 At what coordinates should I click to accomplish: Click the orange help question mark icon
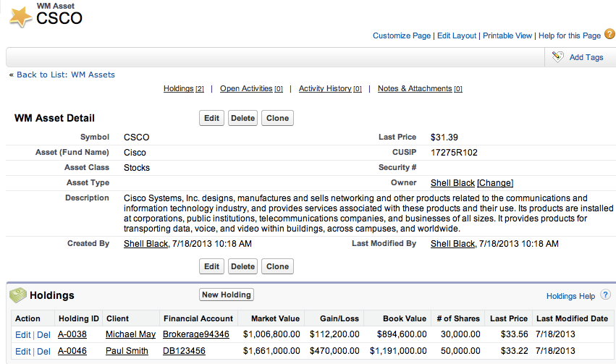[x=609, y=34]
